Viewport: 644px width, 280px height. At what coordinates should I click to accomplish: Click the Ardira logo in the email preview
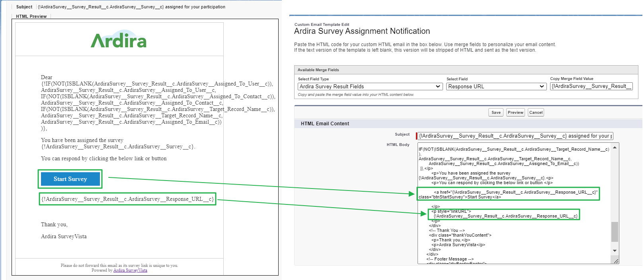(x=119, y=39)
